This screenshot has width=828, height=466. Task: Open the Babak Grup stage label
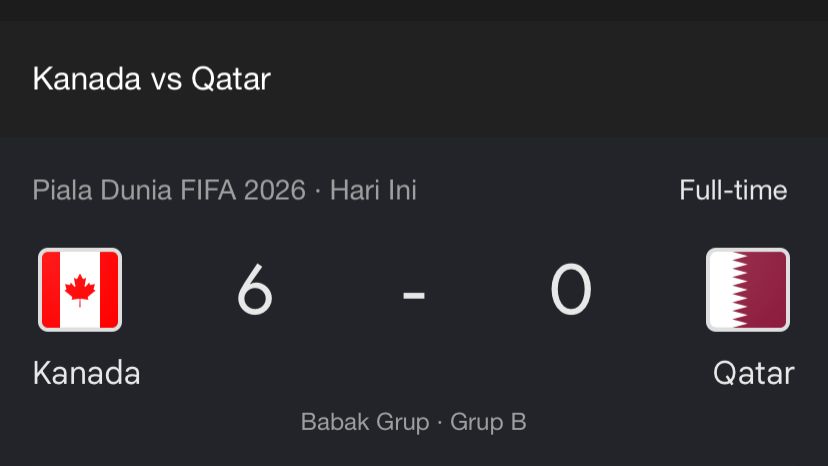[x=365, y=422]
